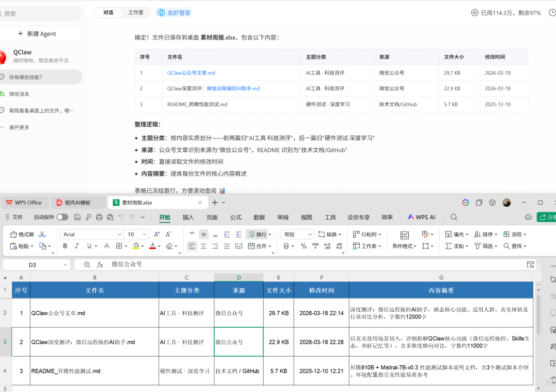Click the Cut scissors icon
Image resolution: width=556 pixels, height=392 pixels.
[42, 234]
